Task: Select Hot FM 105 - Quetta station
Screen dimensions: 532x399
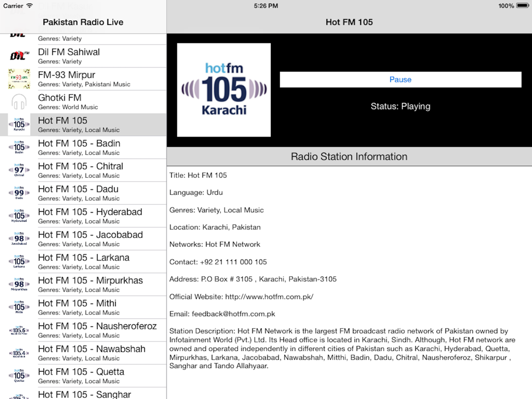Action: pyautogui.click(x=83, y=376)
